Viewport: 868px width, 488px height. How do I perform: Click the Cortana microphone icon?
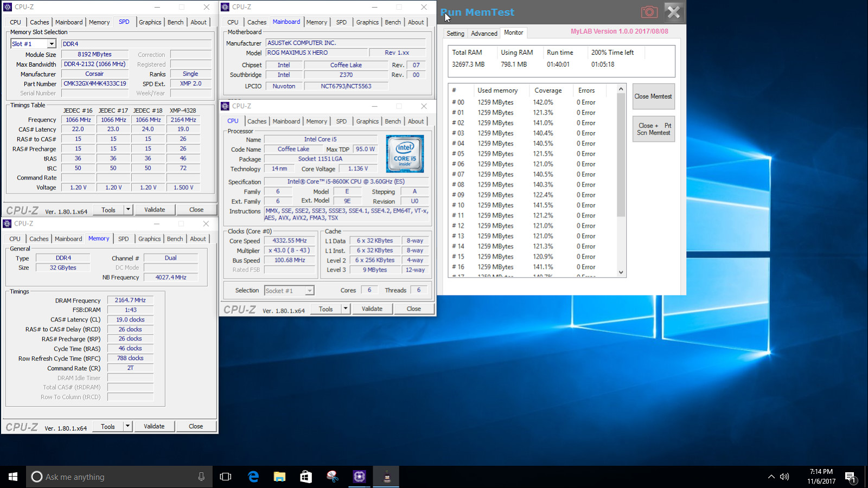[x=201, y=477]
